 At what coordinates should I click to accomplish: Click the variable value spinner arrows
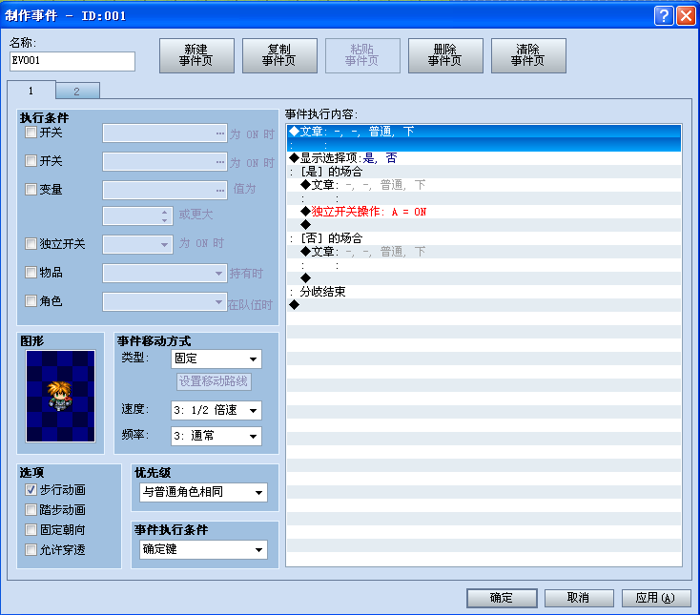tap(165, 216)
